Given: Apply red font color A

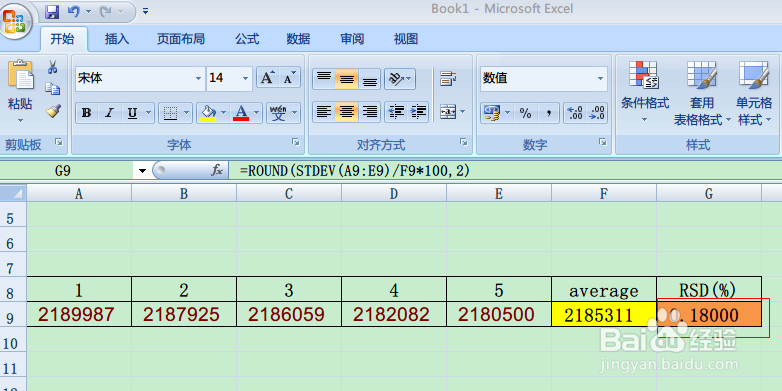Looking at the screenshot, I should [241, 113].
